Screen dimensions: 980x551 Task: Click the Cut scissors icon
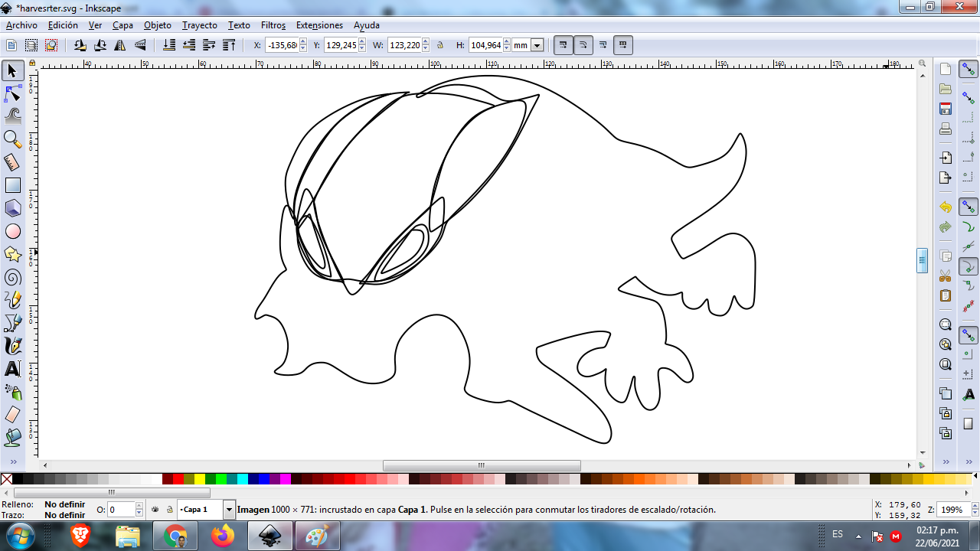tap(946, 275)
